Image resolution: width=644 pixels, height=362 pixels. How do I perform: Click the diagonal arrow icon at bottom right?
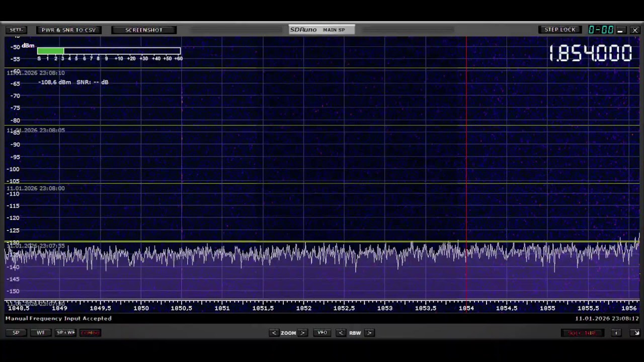[x=636, y=333]
